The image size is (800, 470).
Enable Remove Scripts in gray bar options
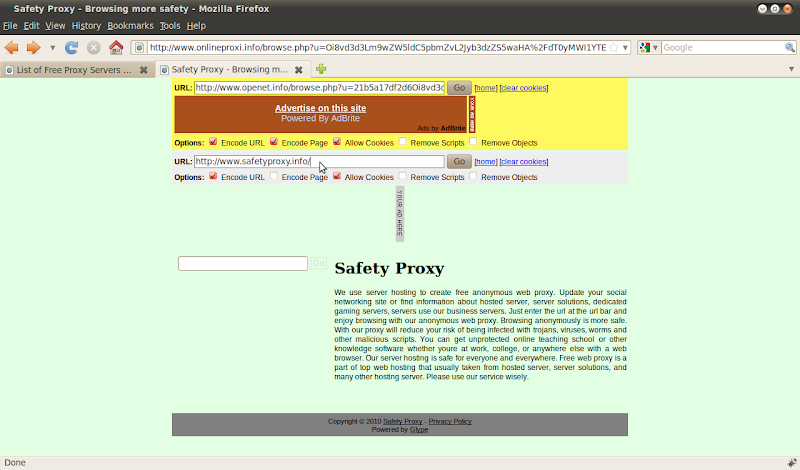click(403, 176)
